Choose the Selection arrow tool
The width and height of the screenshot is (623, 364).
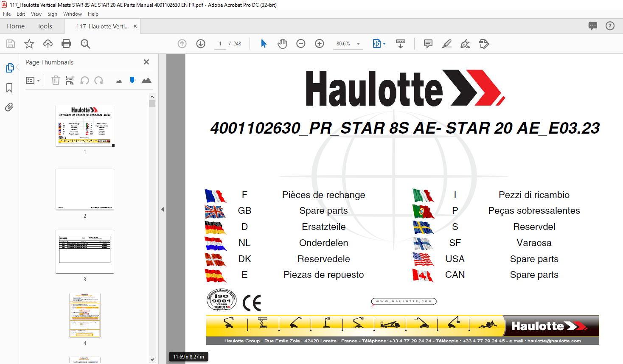pos(264,44)
